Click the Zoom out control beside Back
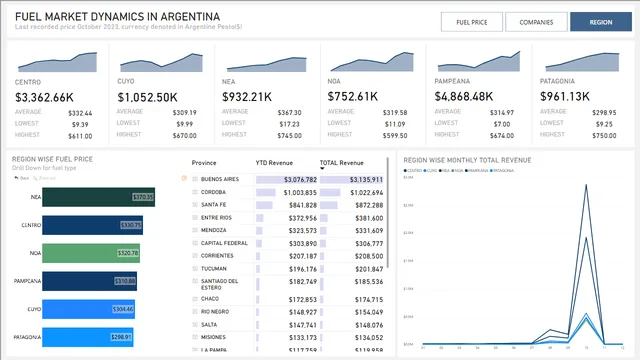The image size is (640, 360). [x=44, y=178]
